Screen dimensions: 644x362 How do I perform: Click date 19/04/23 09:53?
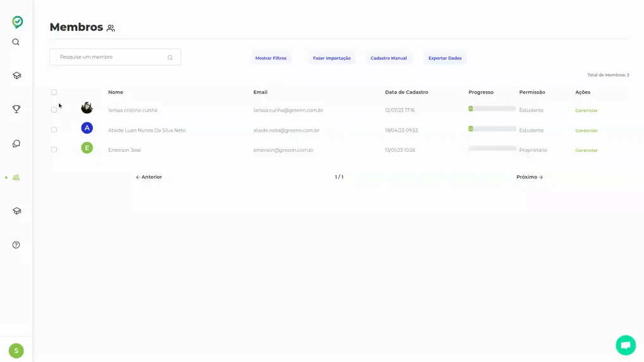click(x=401, y=130)
